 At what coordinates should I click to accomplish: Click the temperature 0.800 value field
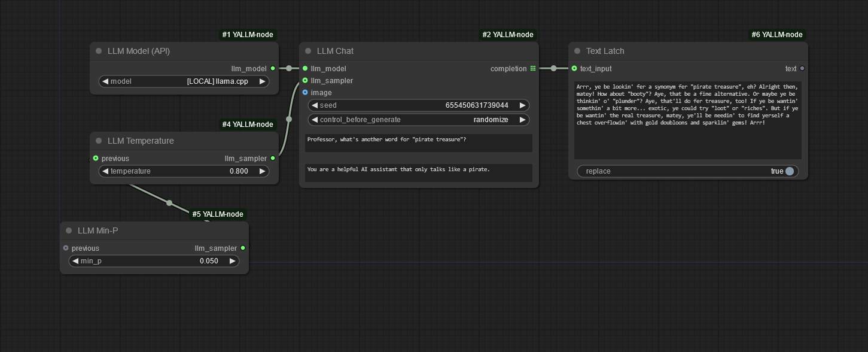point(184,171)
